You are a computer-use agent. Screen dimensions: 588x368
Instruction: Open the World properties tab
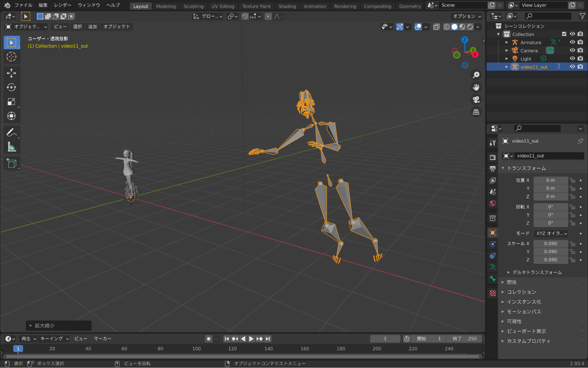coord(493,203)
